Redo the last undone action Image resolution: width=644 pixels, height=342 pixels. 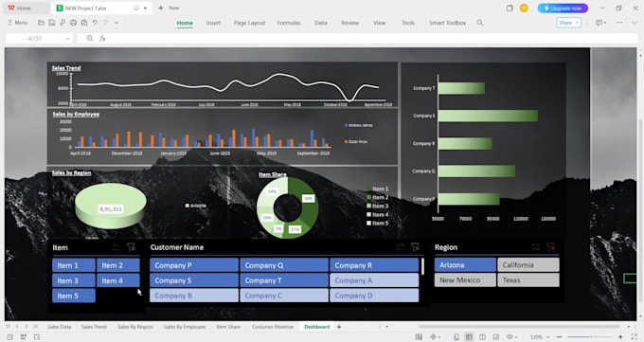click(106, 23)
